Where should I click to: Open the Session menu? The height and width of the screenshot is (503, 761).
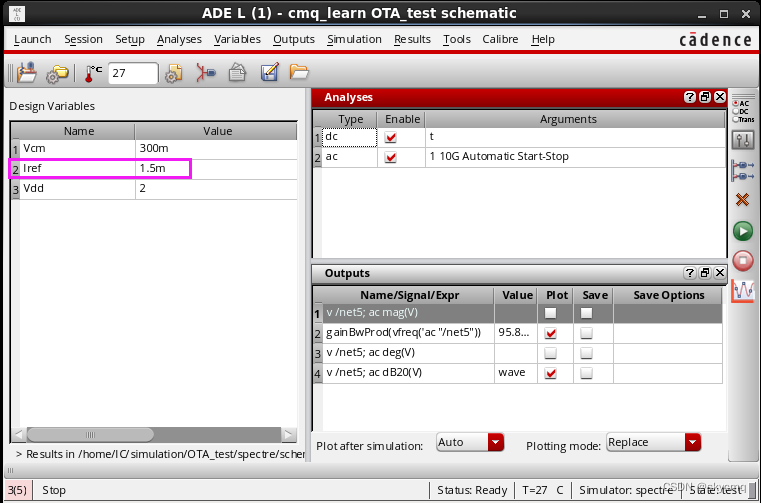(x=83, y=39)
